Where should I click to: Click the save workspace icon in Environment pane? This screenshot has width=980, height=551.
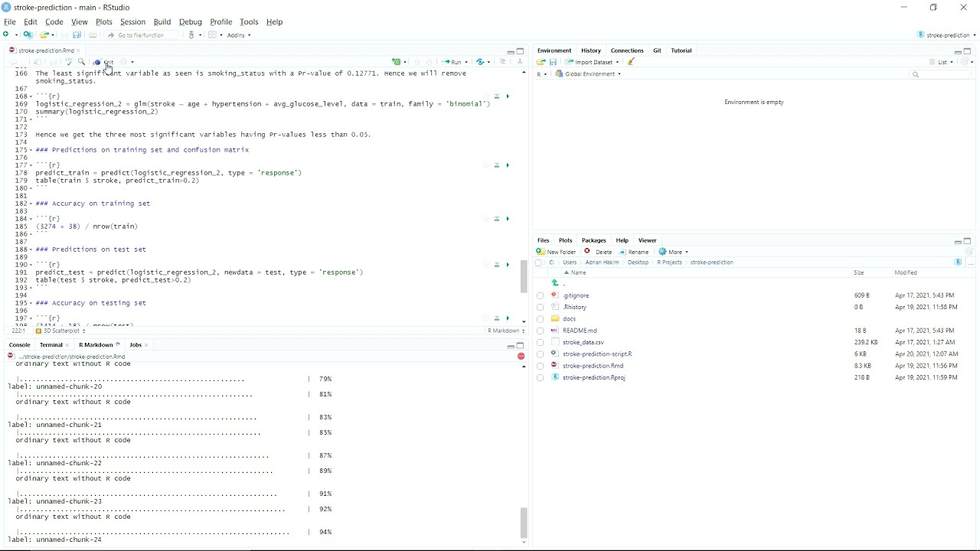(x=553, y=62)
